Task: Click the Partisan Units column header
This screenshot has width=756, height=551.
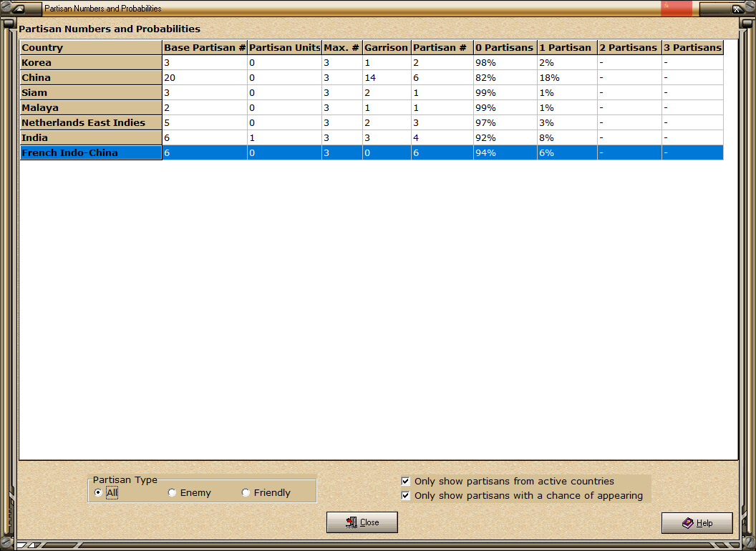Action: coord(284,47)
